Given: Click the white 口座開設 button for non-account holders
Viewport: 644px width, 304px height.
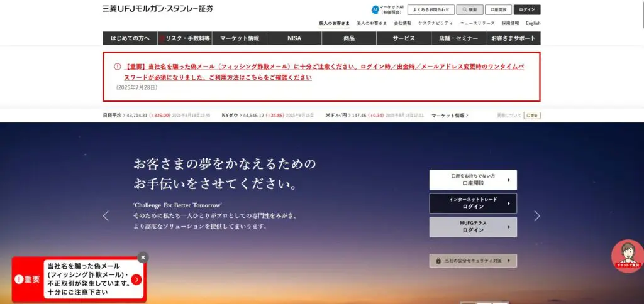Looking at the screenshot, I should tap(473, 180).
